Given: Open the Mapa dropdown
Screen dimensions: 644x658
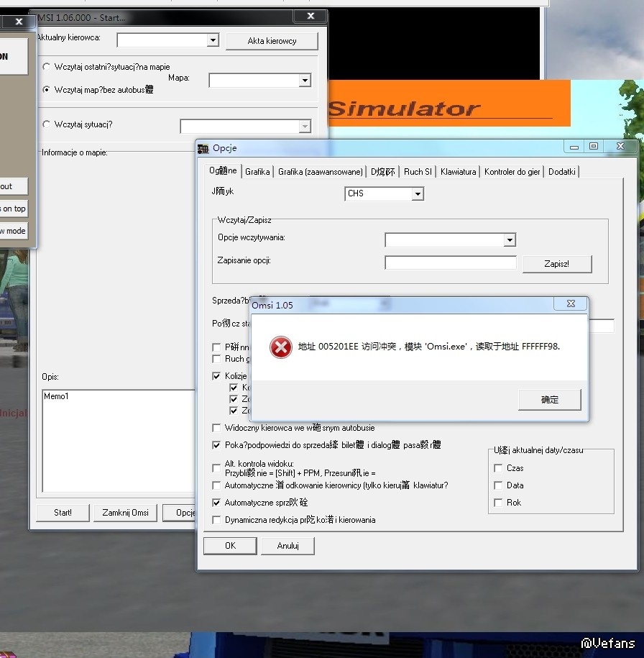Looking at the screenshot, I should tap(305, 80).
